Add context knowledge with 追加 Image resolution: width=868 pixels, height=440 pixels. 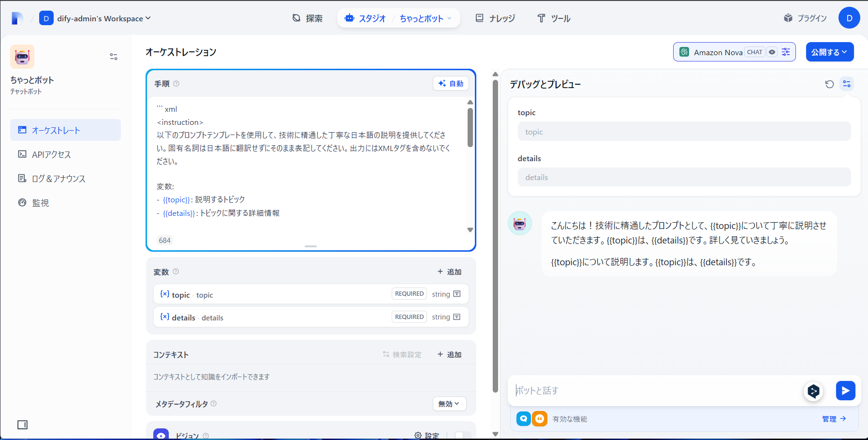click(450, 354)
